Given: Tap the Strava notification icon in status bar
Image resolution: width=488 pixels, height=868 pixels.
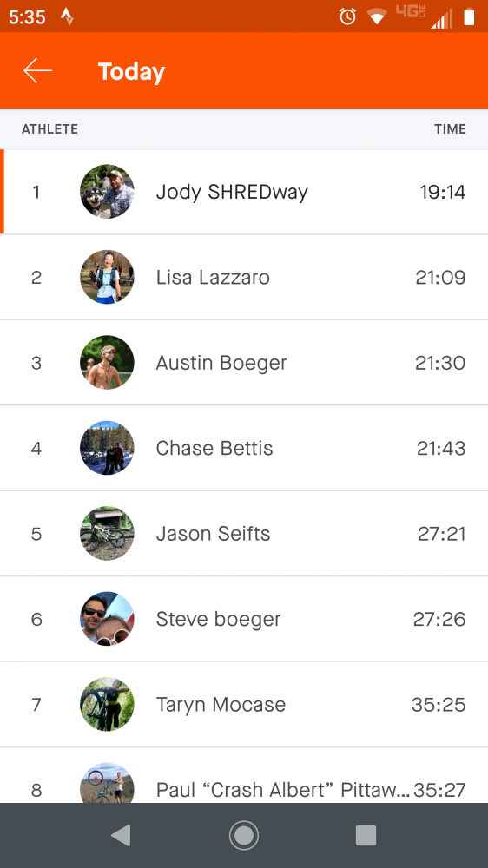Looking at the screenshot, I should coord(68,16).
